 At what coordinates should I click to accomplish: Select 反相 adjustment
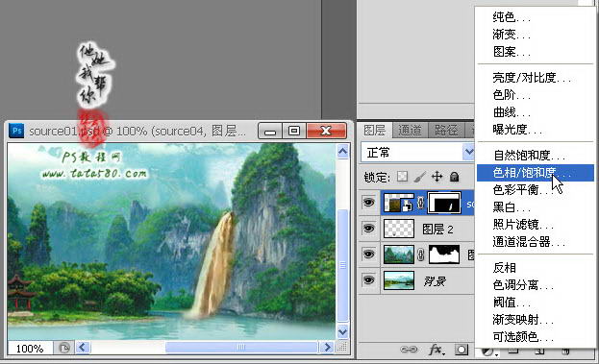click(535, 267)
